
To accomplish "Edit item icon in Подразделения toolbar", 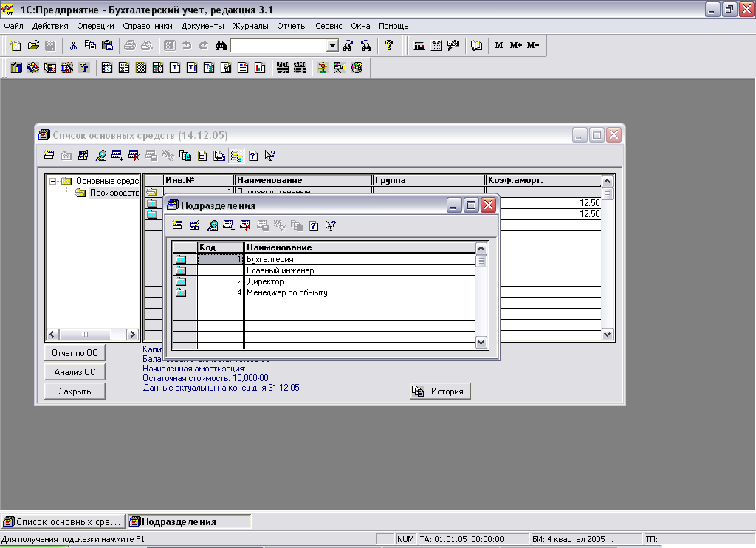I will pyautogui.click(x=195, y=225).
